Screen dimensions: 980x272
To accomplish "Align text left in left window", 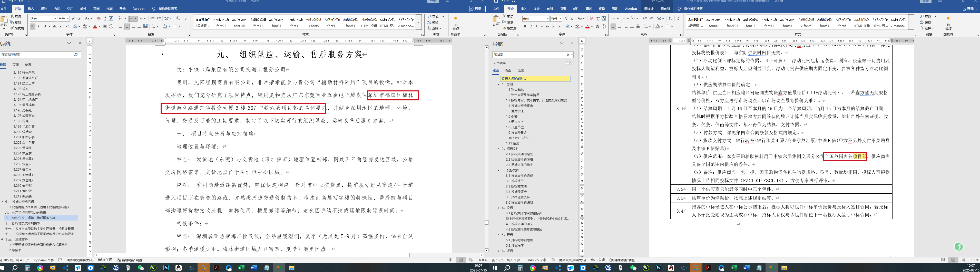I will click(121, 27).
